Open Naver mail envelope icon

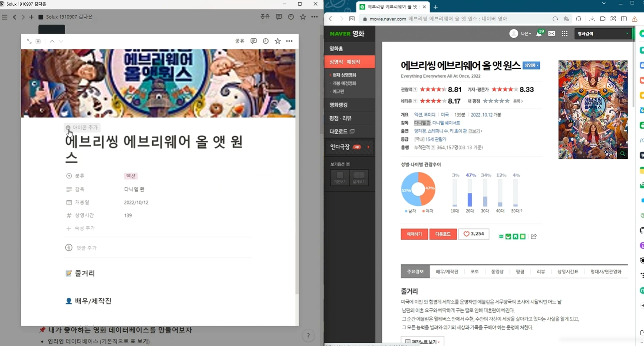coord(552,33)
